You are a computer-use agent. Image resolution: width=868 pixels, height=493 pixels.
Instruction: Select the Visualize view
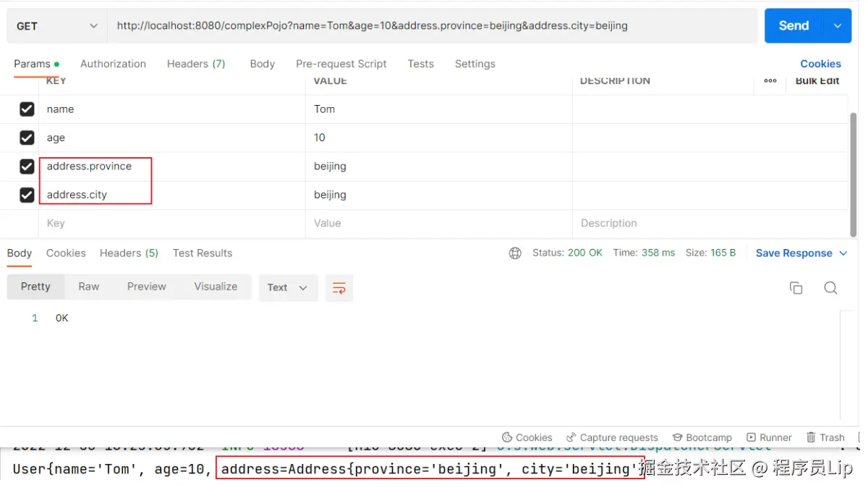[x=216, y=287]
